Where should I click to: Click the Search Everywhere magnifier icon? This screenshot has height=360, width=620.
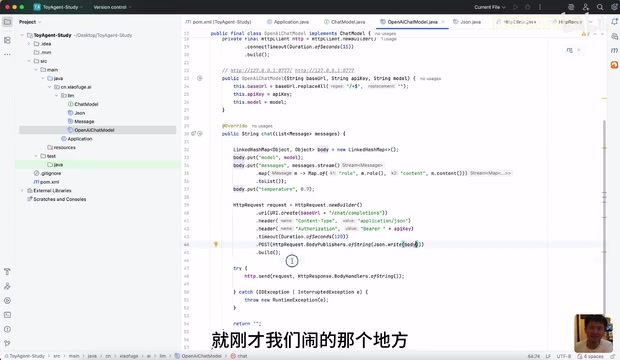(x=600, y=7)
